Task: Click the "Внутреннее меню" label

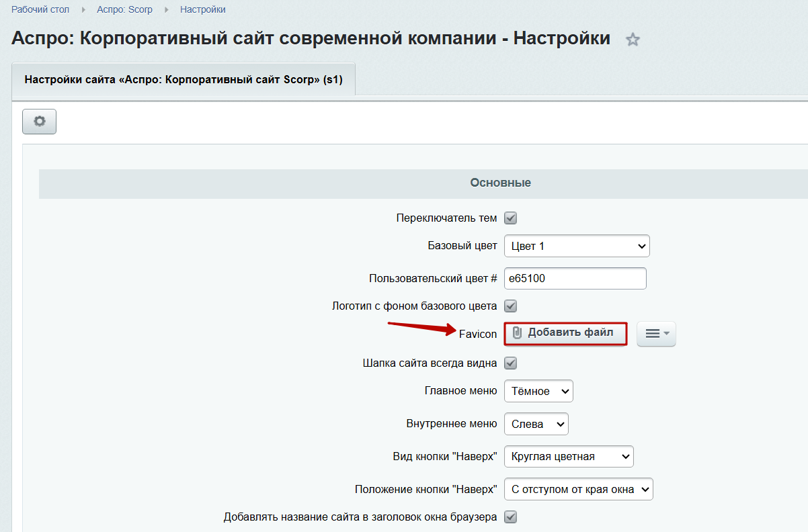Action: coord(452,424)
